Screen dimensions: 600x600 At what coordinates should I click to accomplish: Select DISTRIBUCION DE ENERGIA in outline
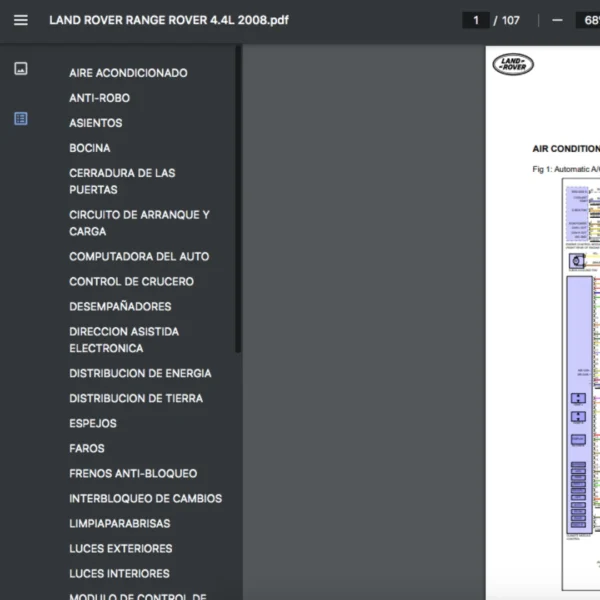click(x=140, y=373)
